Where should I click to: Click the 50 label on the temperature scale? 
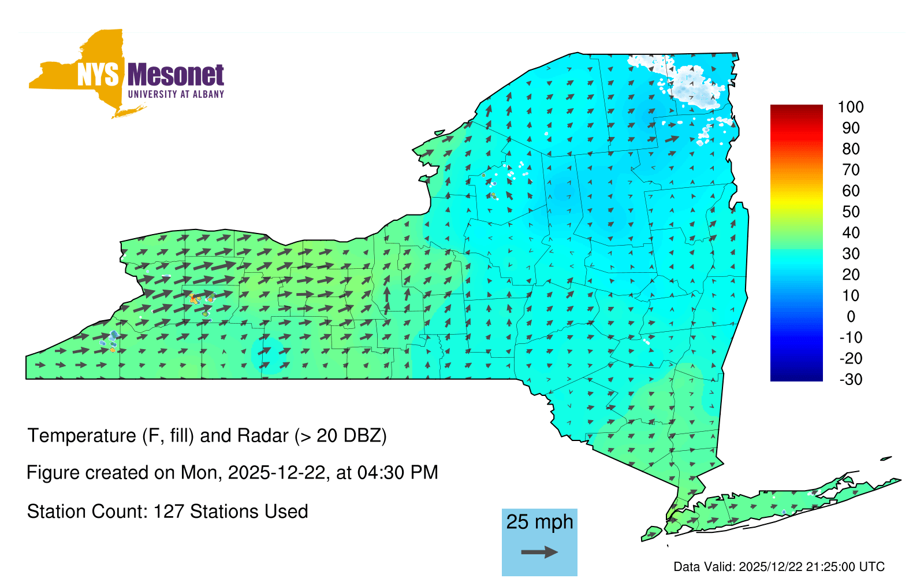[x=850, y=212]
